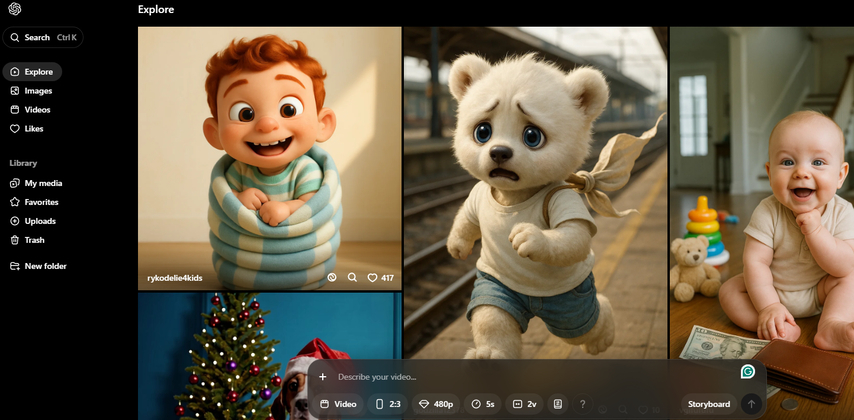Image resolution: width=854 pixels, height=420 pixels.
Task: Open the 480p resolution dropdown
Action: tap(436, 404)
